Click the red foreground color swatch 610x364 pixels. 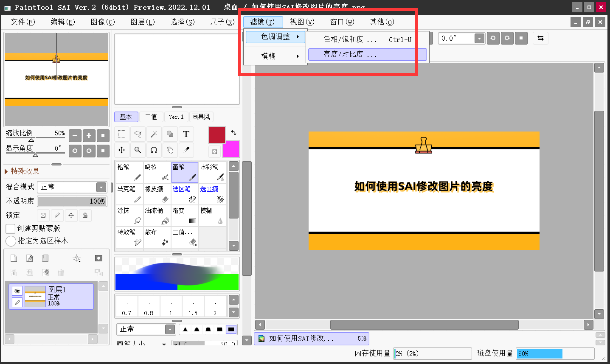(217, 135)
